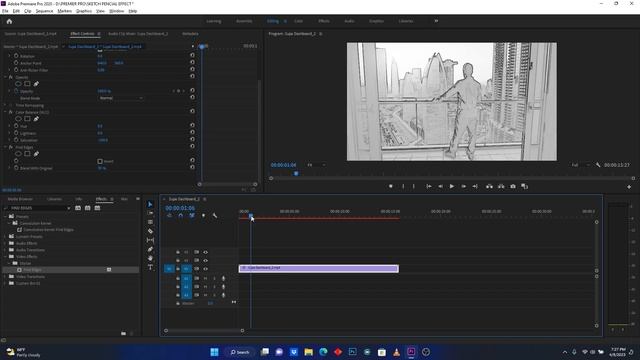The height and width of the screenshot is (360, 640).
Task: Toggle animation stopwatch for Opacity
Action: coord(16,91)
